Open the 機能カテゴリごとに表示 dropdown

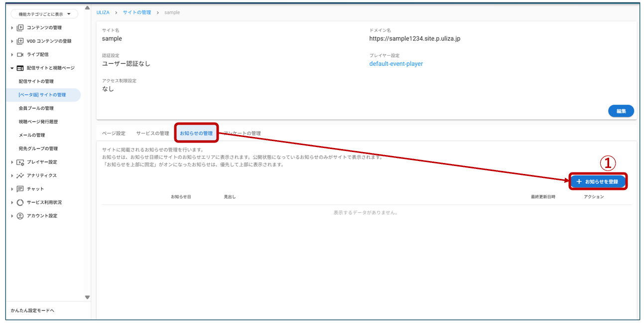[x=44, y=14]
